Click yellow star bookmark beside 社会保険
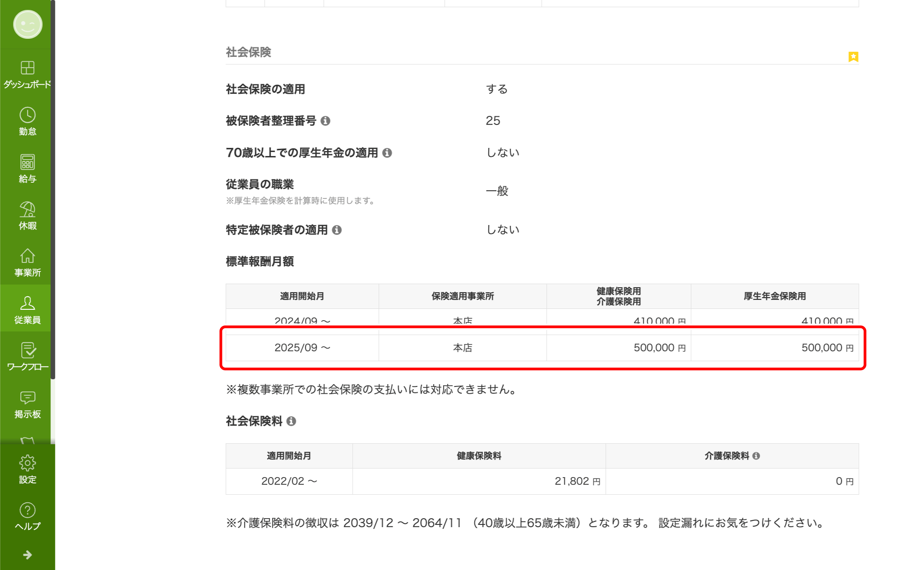 click(853, 57)
